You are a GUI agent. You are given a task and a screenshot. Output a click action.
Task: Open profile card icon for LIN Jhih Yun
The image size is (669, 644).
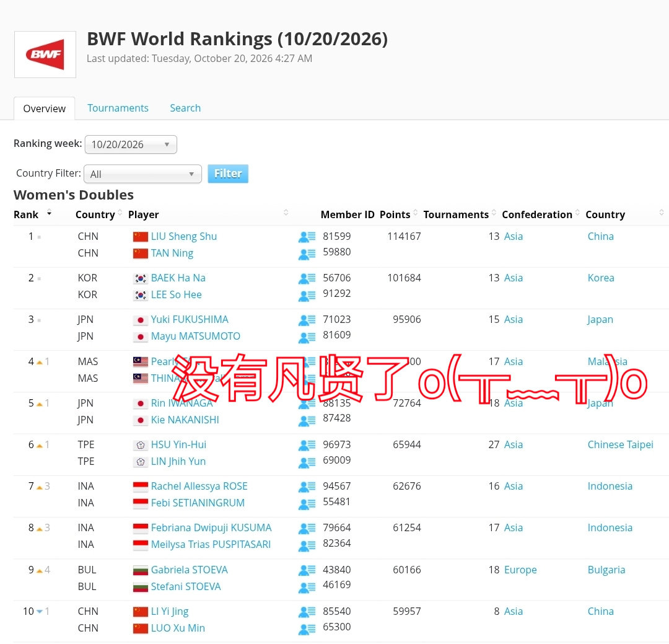[307, 462]
